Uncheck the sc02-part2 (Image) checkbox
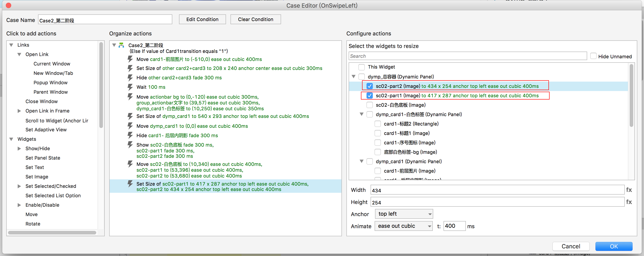This screenshot has height=256, width=644. coord(369,86)
